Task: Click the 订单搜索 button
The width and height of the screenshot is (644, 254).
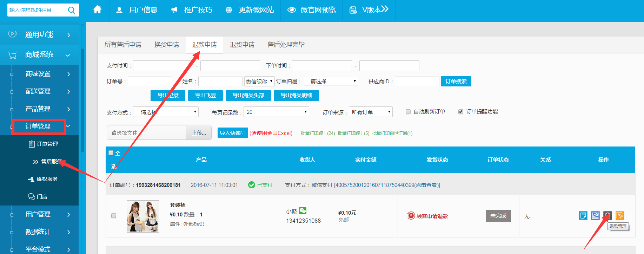Action: (456, 81)
